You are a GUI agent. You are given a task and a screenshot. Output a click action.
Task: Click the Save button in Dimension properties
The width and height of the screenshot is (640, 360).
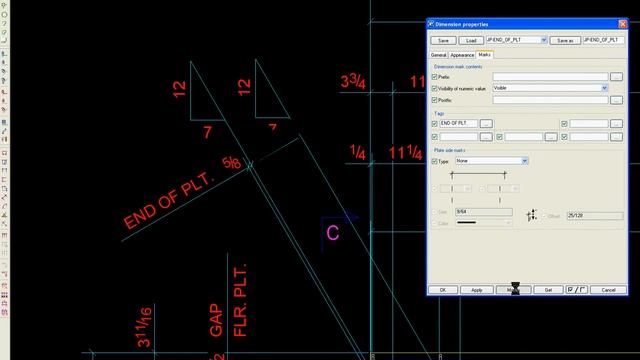tap(443, 40)
